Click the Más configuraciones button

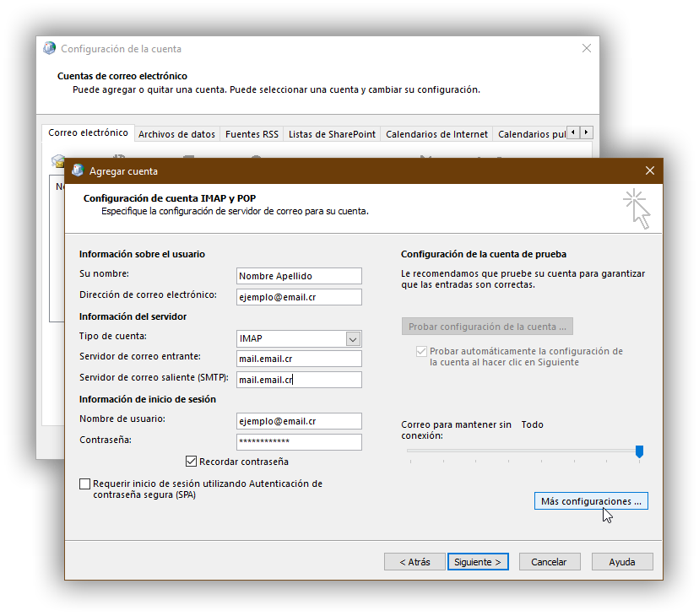point(591,500)
